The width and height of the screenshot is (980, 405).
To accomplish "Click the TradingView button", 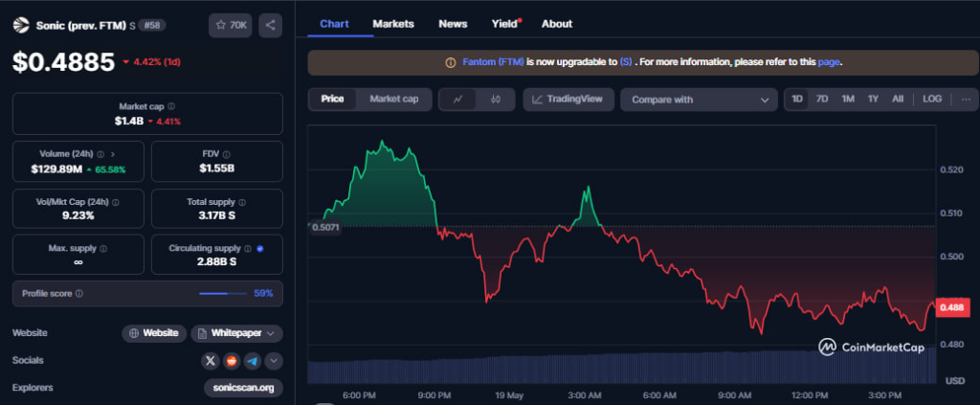I will click(568, 99).
